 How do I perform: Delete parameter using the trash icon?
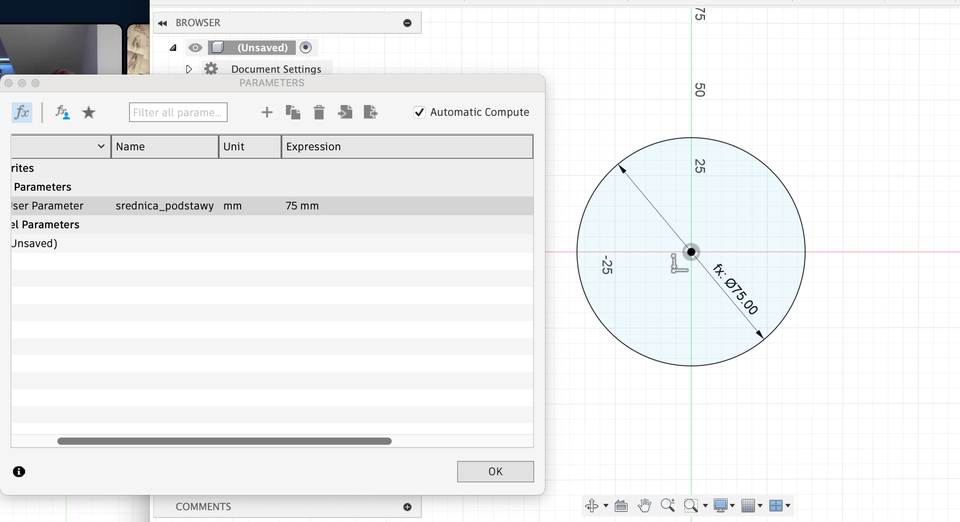tap(319, 112)
